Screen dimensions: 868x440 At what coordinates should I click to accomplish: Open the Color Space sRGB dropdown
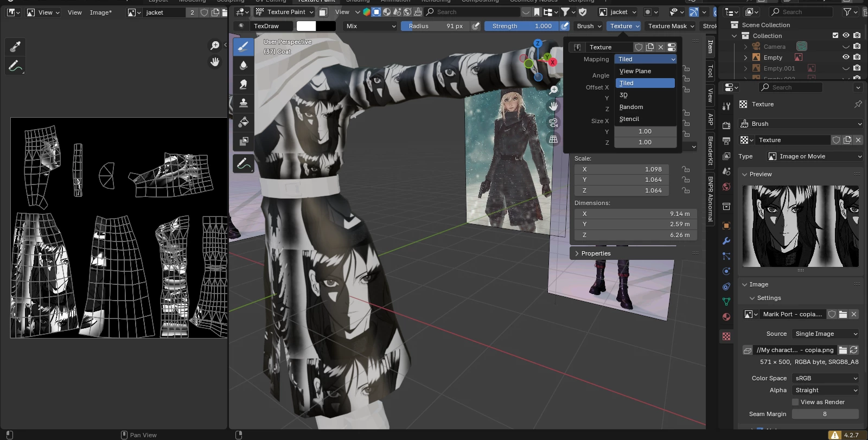click(825, 378)
